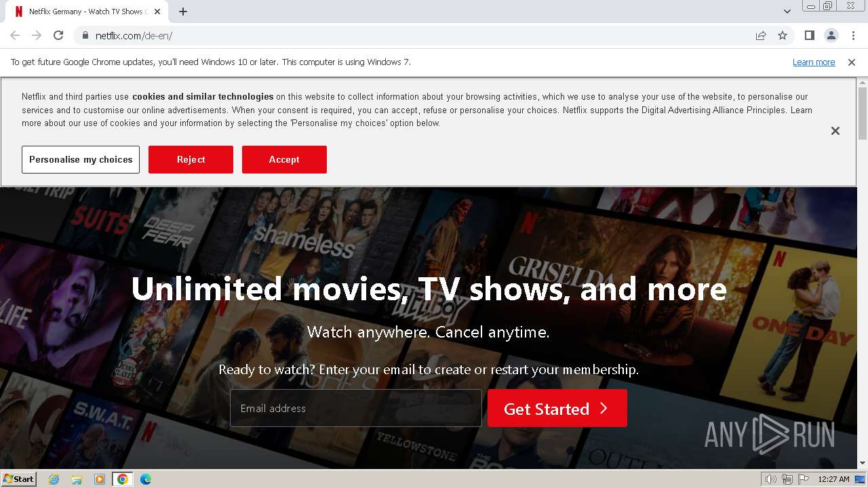Accept cookies

[x=284, y=159]
